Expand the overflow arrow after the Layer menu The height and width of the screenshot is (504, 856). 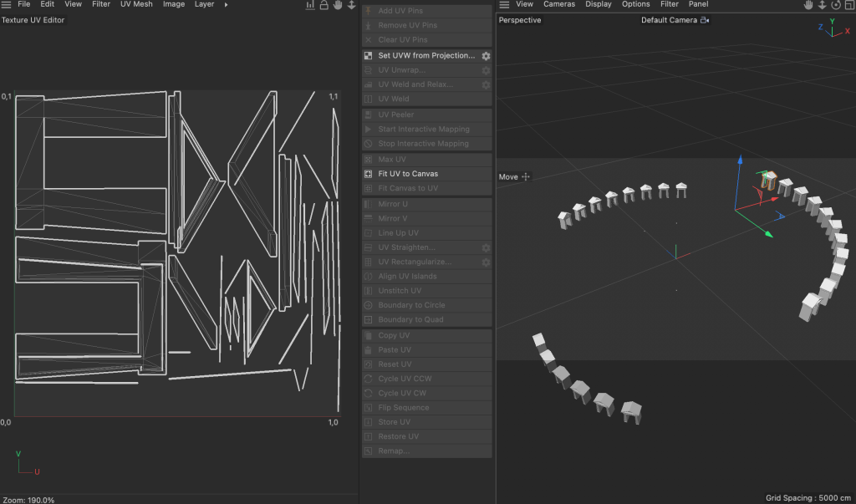point(226,4)
